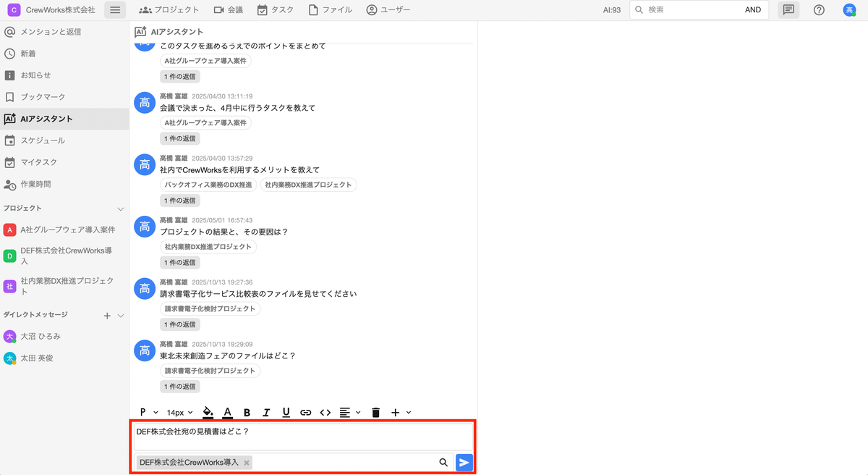Open the タスク menu in top bar

coord(276,10)
